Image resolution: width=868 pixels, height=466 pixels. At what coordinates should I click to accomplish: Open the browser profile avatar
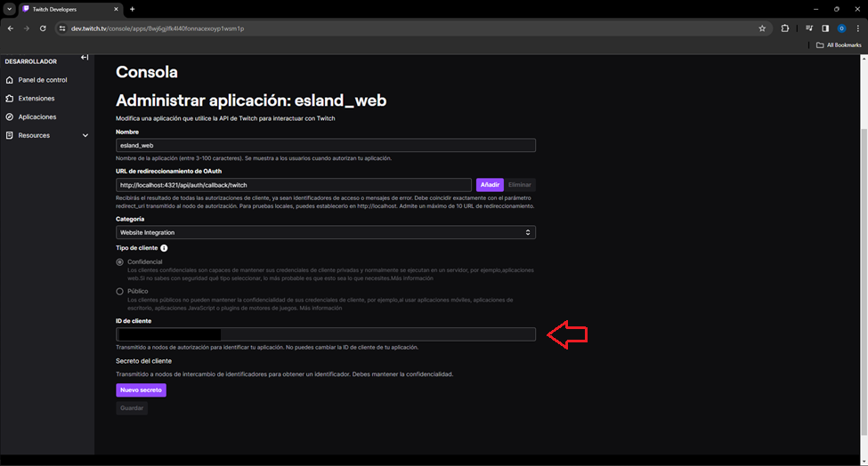[x=841, y=28]
